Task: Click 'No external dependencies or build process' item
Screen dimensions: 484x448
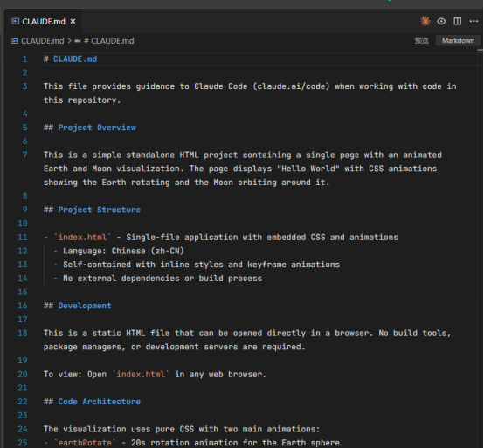Action: [x=162, y=278]
